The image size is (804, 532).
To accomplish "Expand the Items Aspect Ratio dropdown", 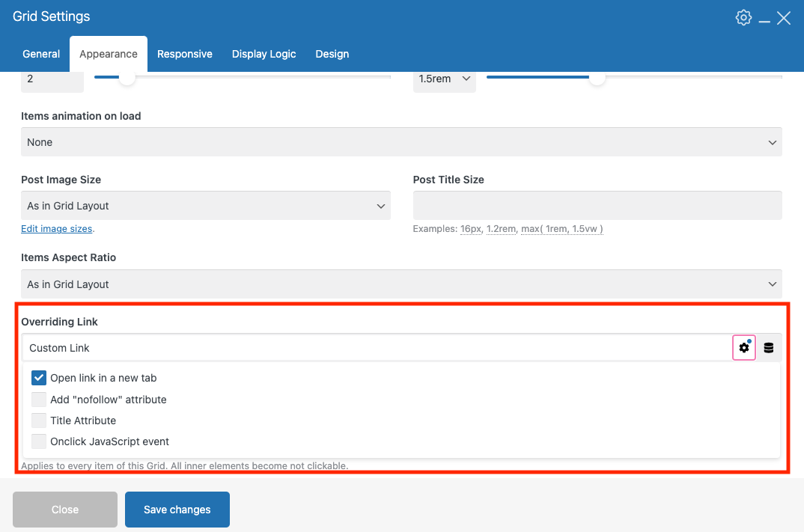I will pos(401,284).
